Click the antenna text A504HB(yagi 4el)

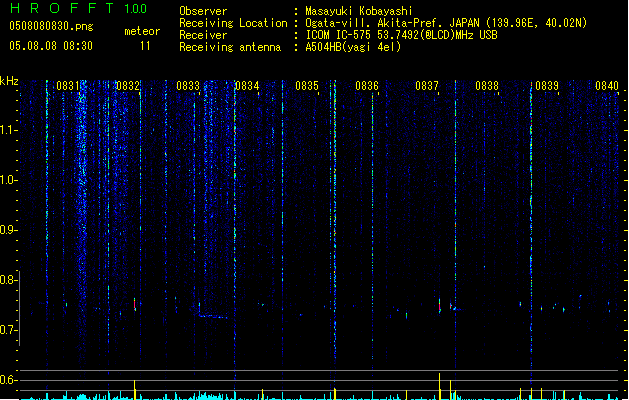pyautogui.click(x=353, y=47)
